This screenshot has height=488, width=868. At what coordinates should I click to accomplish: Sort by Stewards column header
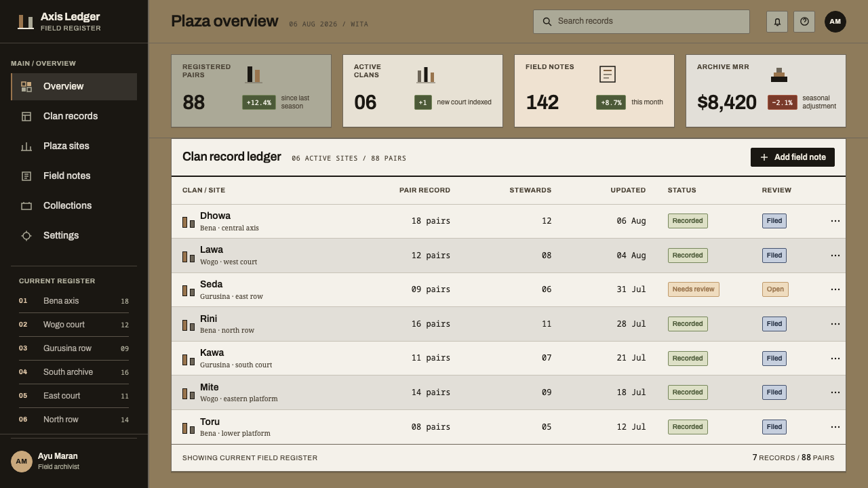pyautogui.click(x=530, y=190)
